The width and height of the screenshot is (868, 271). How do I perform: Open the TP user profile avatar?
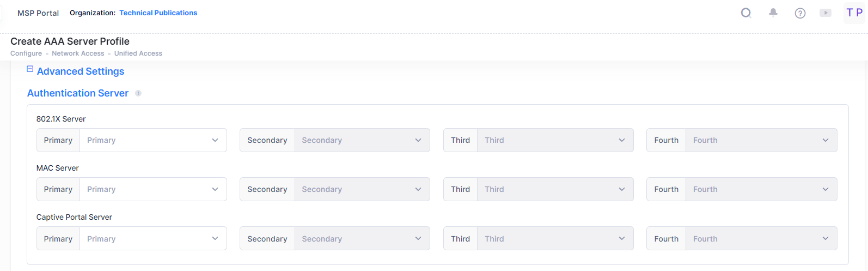(854, 13)
